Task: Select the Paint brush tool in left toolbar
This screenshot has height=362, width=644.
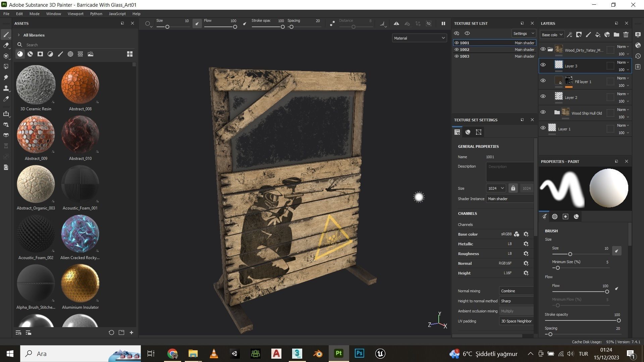Action: 6,35
